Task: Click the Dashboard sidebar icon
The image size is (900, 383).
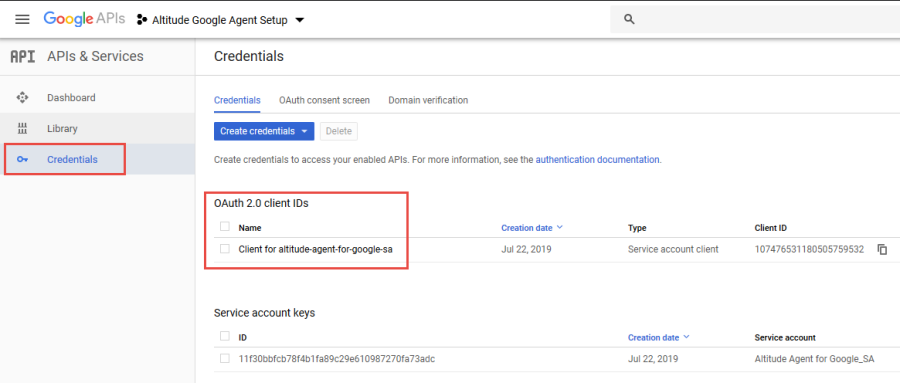Action: click(x=22, y=98)
